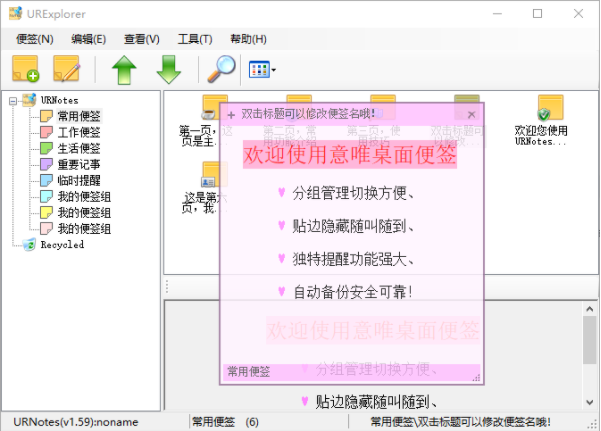The height and width of the screenshot is (431, 601).
Task: Open the Recycled bin node
Action: tap(62, 245)
